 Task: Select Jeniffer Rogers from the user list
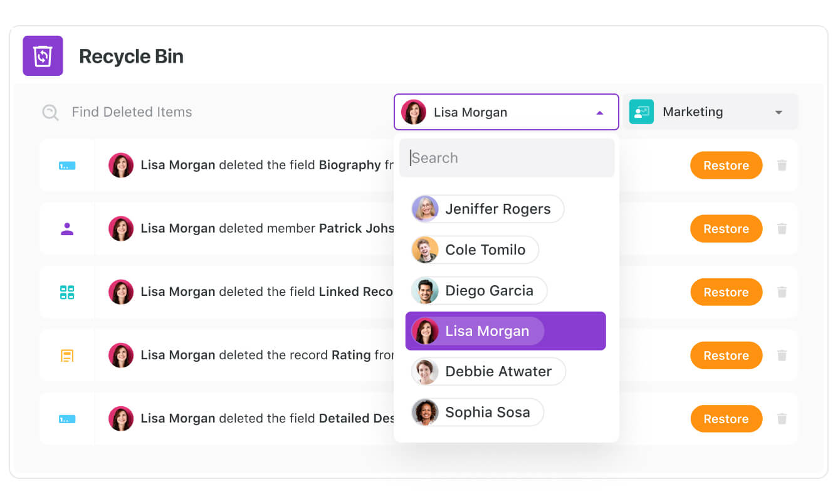[x=488, y=209]
